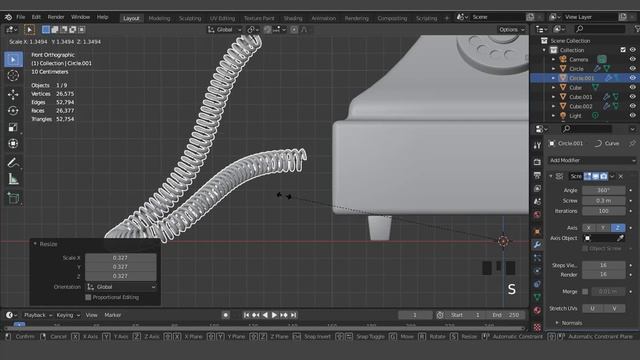
Task: Select the Cursor tool
Action: pyautogui.click(x=13, y=76)
